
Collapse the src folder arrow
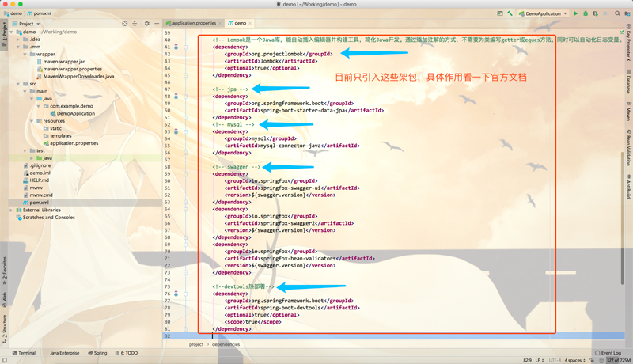click(18, 84)
